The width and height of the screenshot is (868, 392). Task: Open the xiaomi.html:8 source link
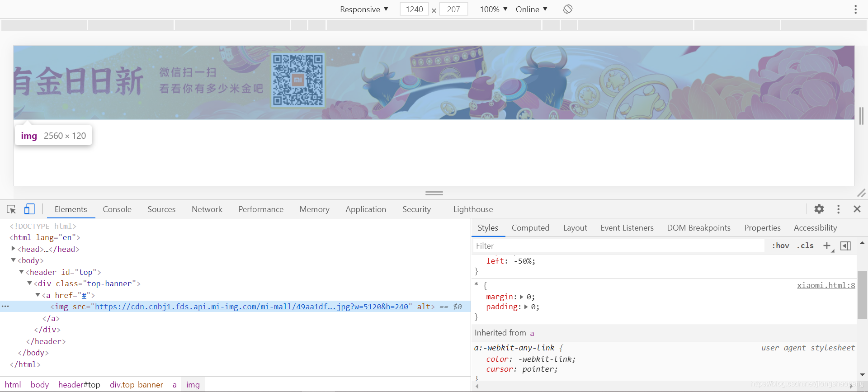pyautogui.click(x=826, y=285)
